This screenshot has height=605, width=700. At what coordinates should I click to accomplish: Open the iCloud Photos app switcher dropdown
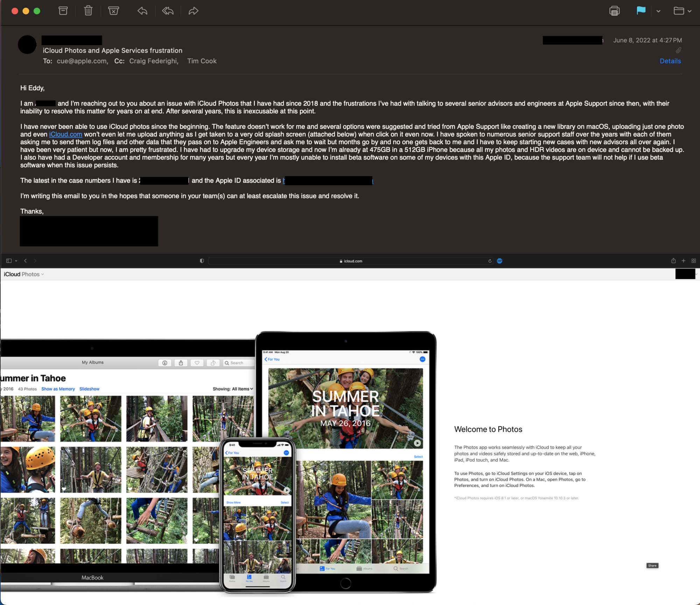click(24, 274)
